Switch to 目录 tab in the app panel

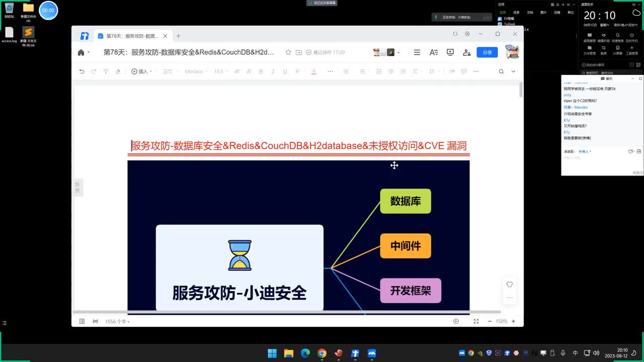(516, 12)
